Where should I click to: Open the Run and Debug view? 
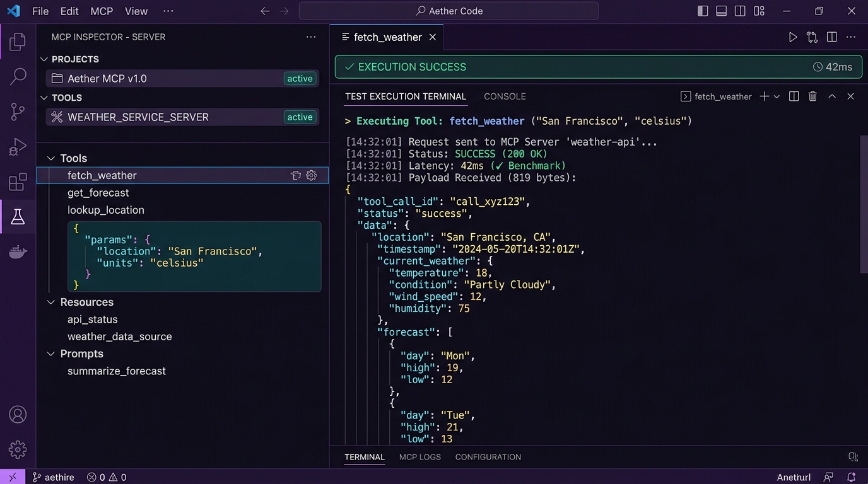(x=18, y=147)
